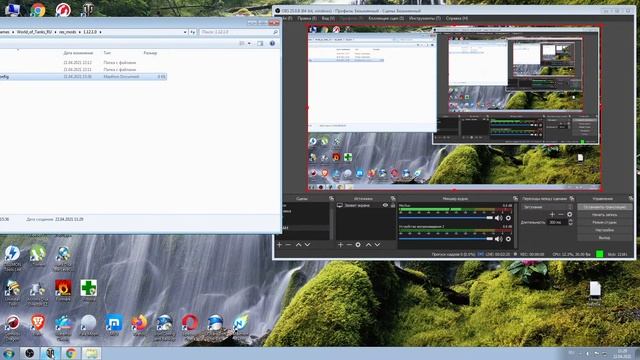Mute the Mic/Aux channel

[499, 218]
